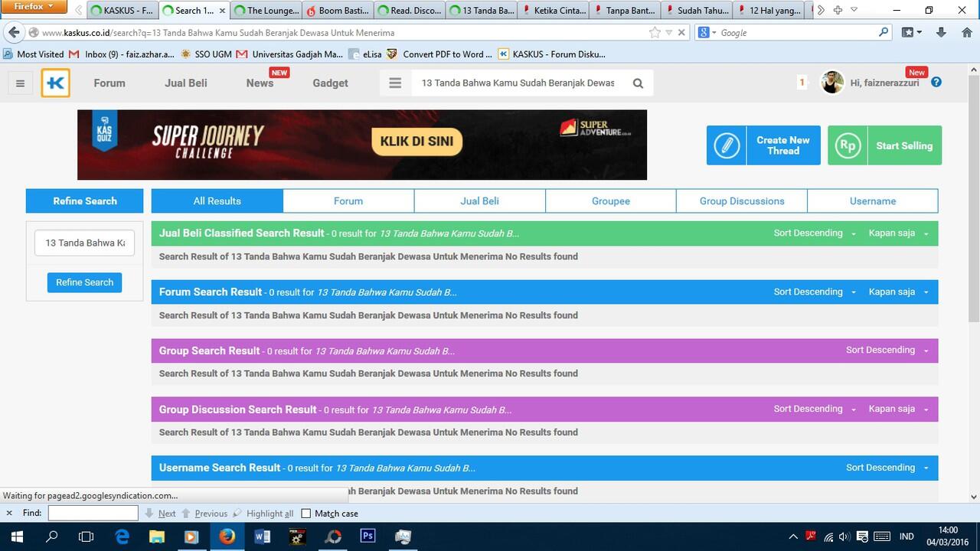Open Inbox (9) bookmark
This screenshot has width=980, height=551.
[122, 54]
